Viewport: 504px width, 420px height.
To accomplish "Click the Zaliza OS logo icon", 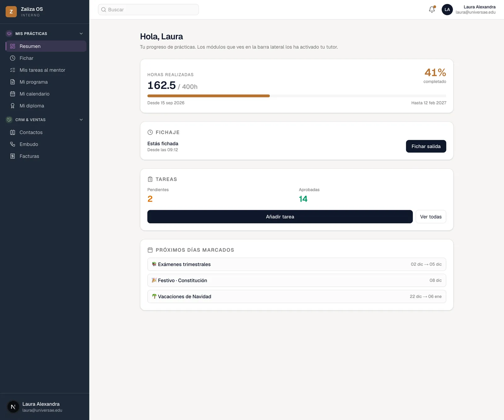I will 11,12.
